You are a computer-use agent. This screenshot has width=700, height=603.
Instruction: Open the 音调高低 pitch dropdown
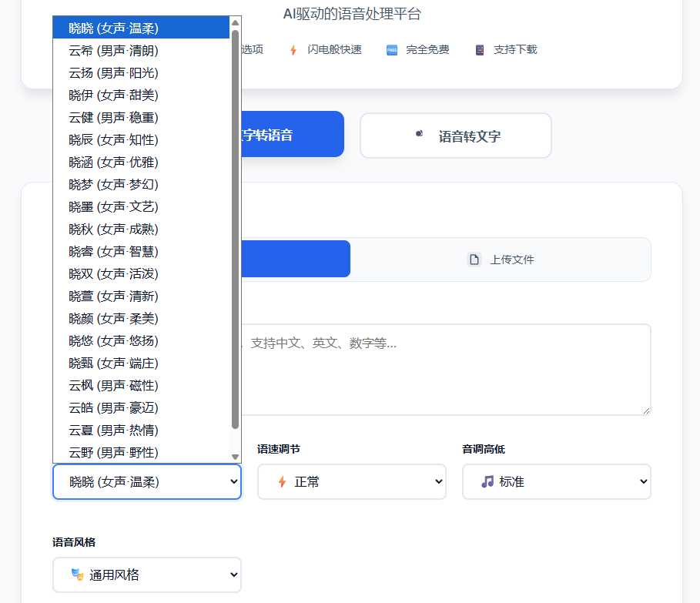point(556,481)
